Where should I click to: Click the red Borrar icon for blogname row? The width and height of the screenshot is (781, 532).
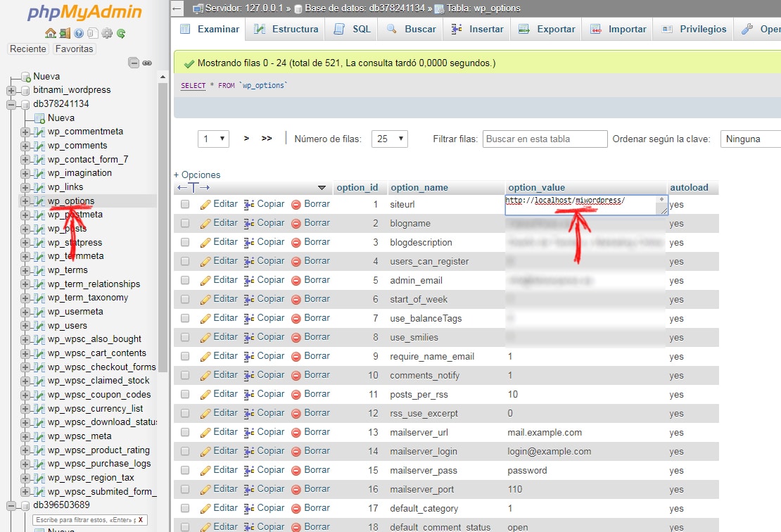296,223
